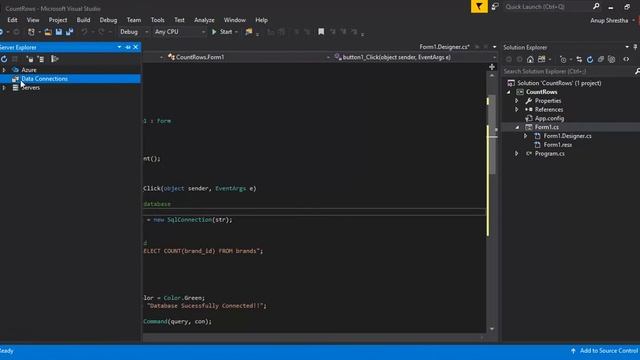Toggle bookmark icon in the toolbar
Image resolution: width=640 pixels, height=360 pixels.
coord(321,32)
